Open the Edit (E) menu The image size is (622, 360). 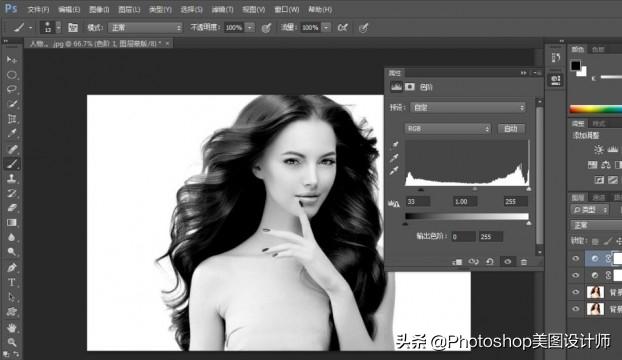point(69,9)
